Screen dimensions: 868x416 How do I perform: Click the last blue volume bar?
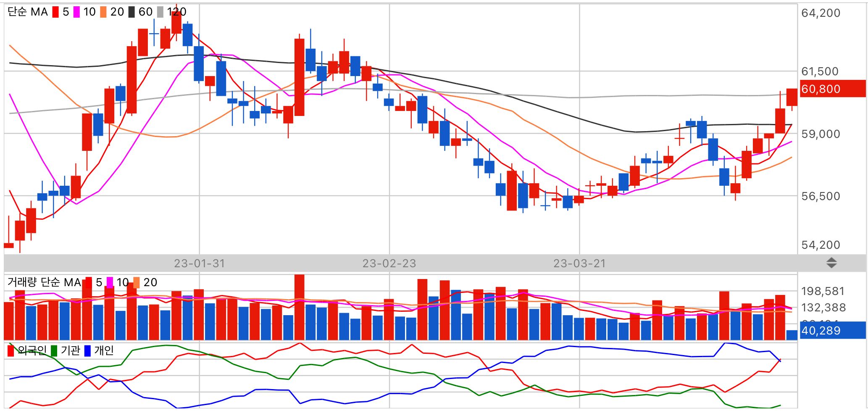tap(792, 335)
